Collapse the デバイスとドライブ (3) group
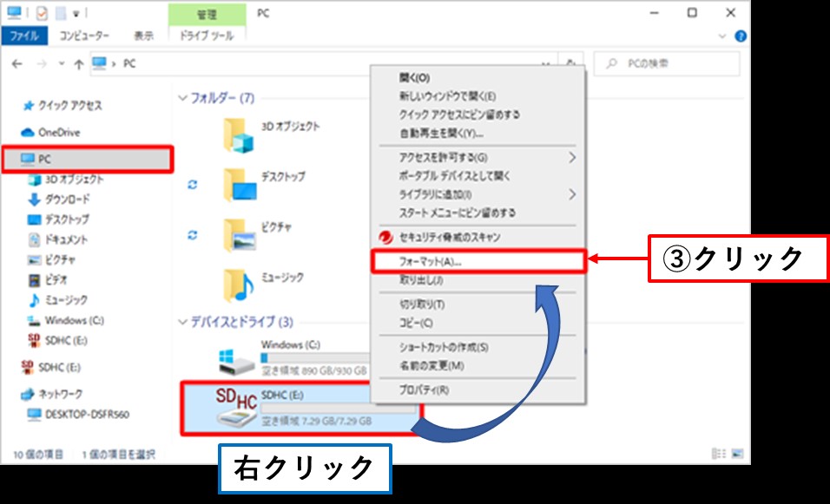 click(182, 322)
